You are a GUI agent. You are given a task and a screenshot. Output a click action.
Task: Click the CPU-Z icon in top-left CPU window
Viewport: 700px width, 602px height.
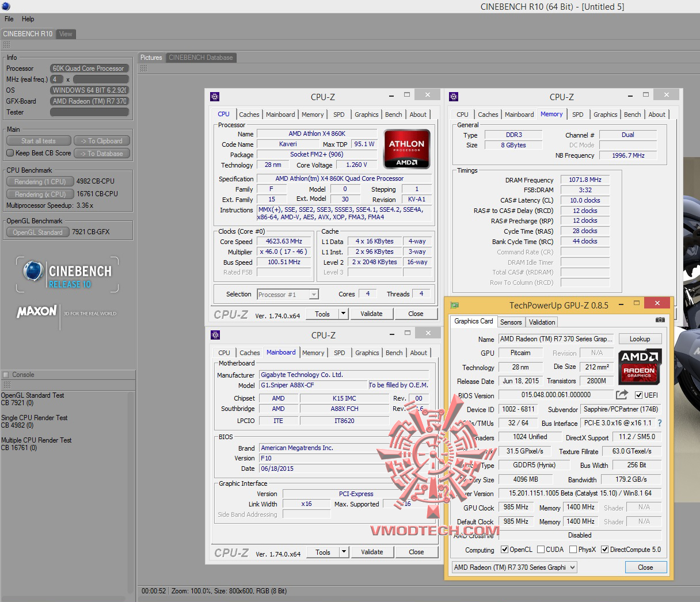[215, 97]
